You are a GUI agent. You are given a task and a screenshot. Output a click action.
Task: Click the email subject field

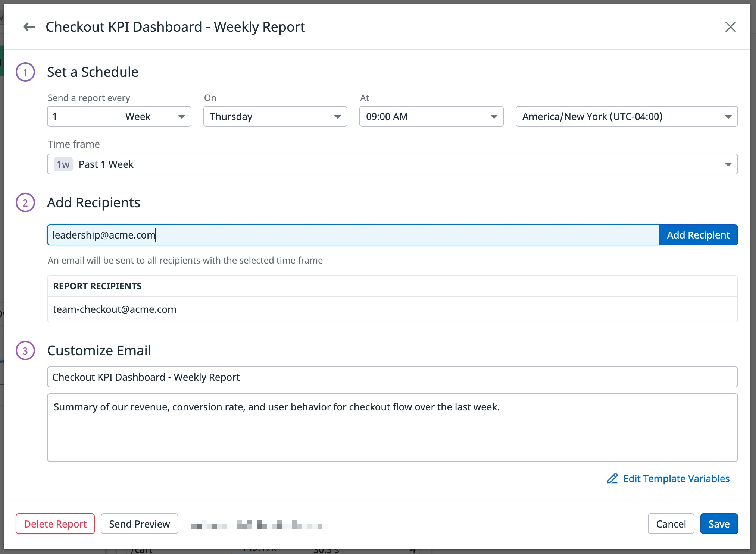pyautogui.click(x=392, y=377)
